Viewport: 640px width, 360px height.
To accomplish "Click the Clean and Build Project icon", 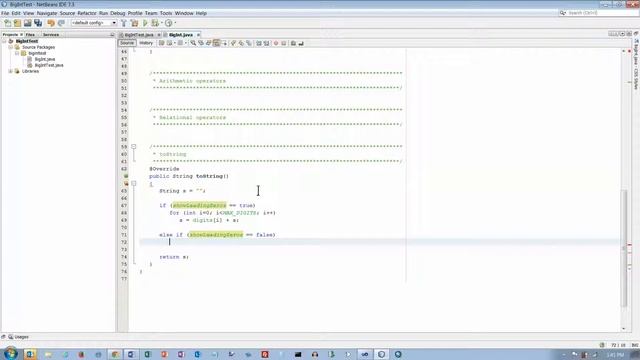I will (x=134, y=23).
